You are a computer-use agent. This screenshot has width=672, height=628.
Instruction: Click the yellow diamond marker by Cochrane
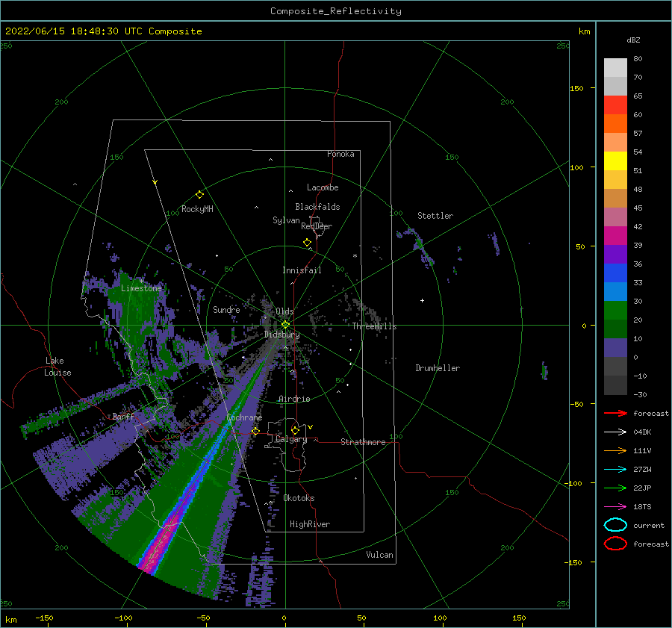pyautogui.click(x=255, y=431)
